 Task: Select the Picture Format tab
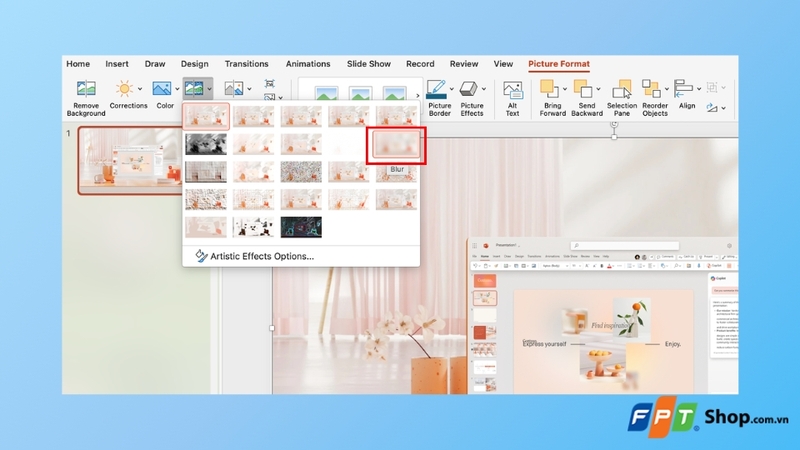click(x=559, y=64)
